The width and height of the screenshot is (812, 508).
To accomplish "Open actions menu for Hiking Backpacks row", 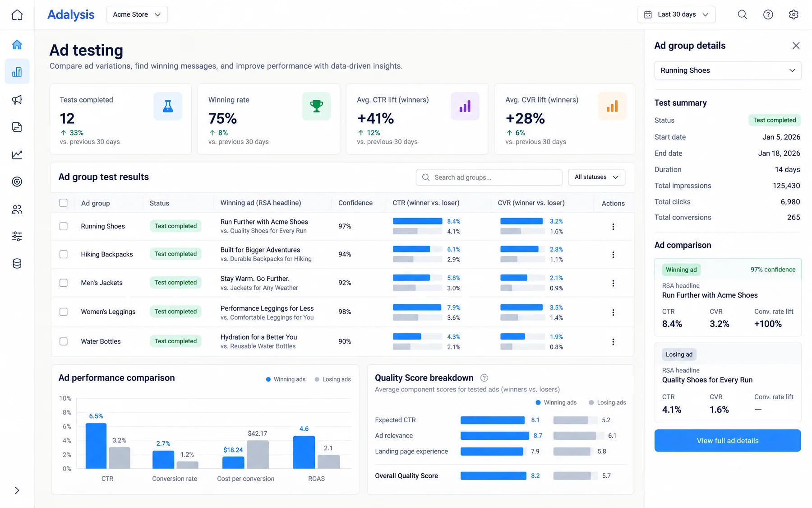I will click(613, 255).
